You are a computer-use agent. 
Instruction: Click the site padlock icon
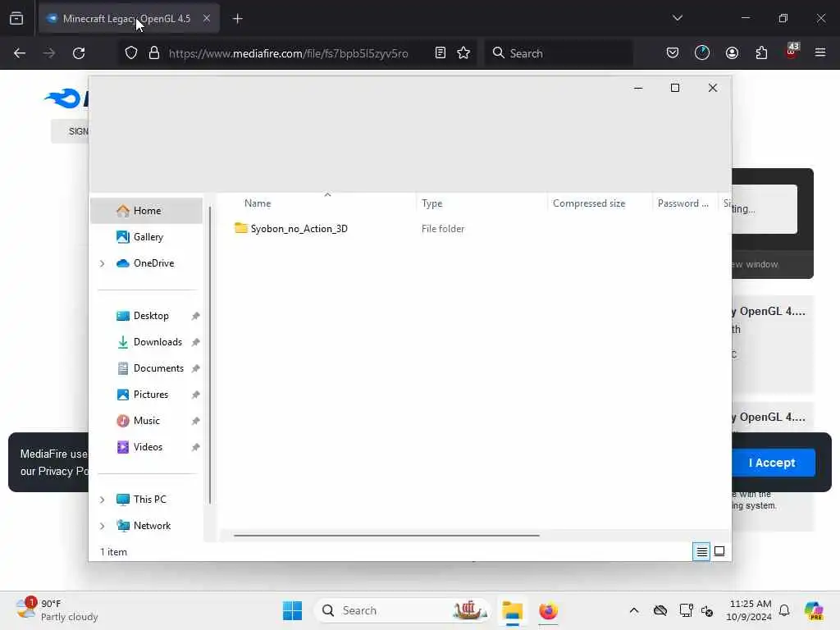click(x=153, y=53)
